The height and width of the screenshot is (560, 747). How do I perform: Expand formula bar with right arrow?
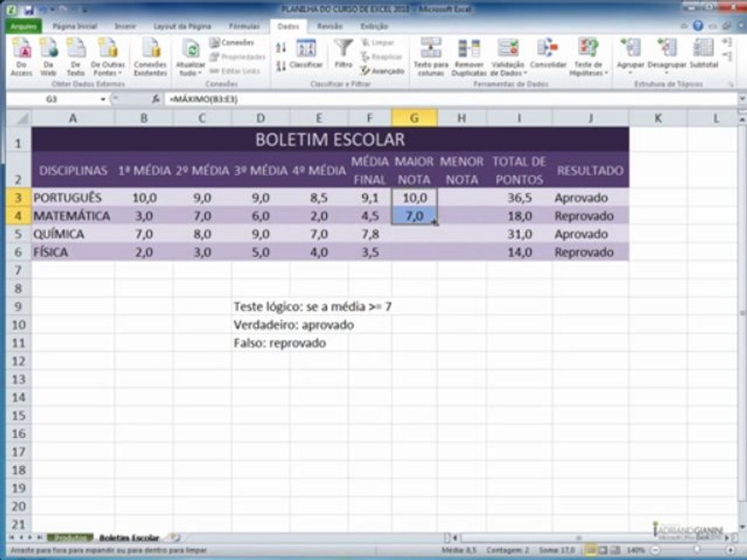(742, 99)
